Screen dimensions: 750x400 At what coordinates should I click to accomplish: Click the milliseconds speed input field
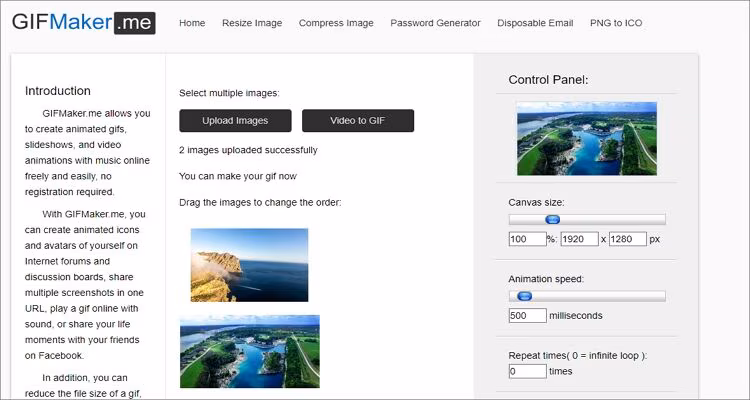coord(527,315)
